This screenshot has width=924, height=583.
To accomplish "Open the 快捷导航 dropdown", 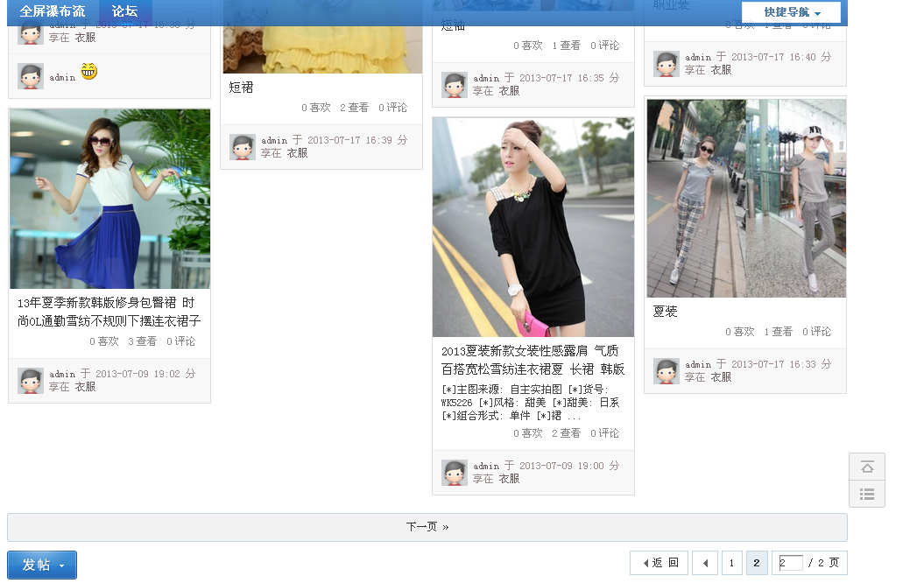I will (x=791, y=12).
